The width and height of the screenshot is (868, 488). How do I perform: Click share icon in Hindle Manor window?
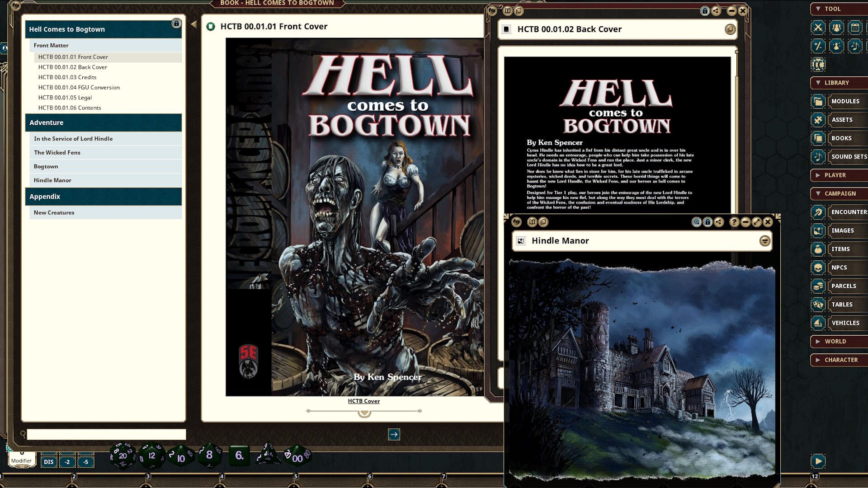click(x=719, y=222)
